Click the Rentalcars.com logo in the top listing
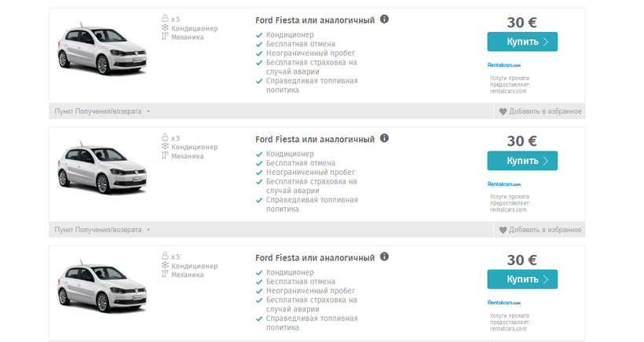This screenshot has height=342, width=644. [503, 65]
